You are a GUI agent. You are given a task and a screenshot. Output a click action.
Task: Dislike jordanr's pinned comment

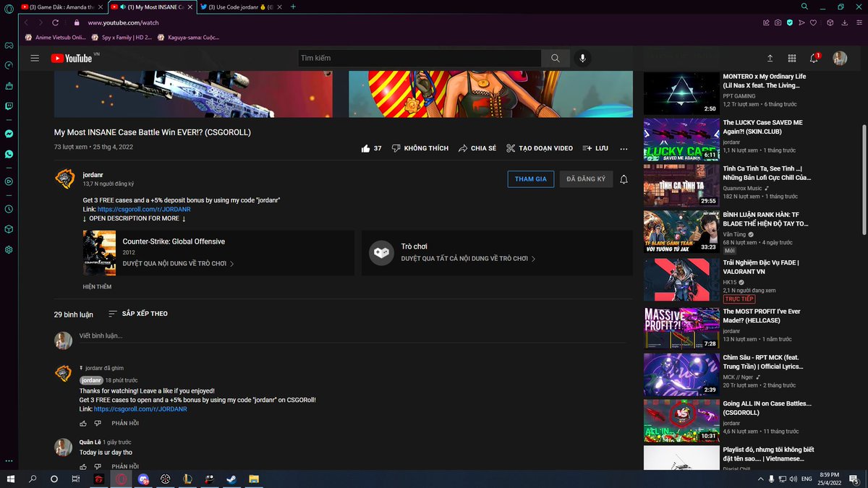pyautogui.click(x=99, y=423)
